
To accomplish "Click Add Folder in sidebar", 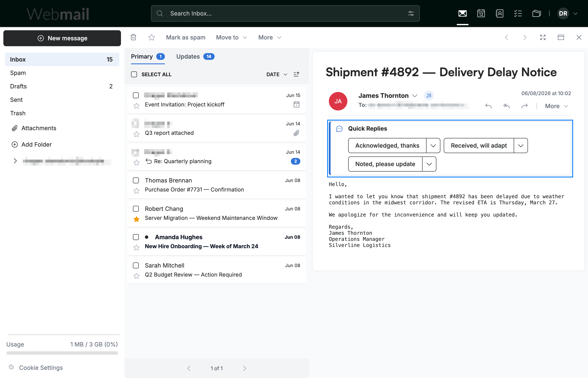I will (32, 144).
